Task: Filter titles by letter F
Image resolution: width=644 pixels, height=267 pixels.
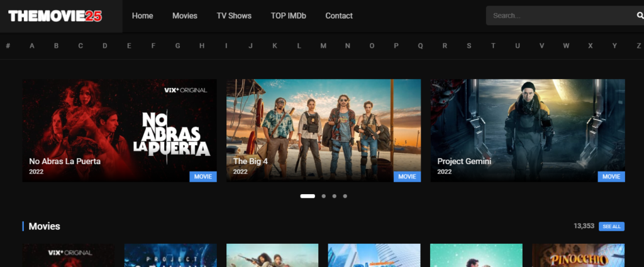Action: coord(153,45)
